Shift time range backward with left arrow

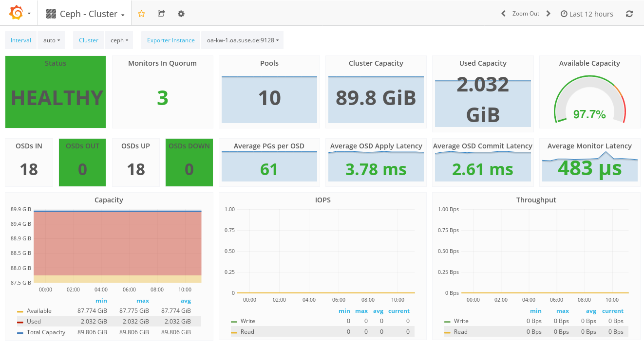point(503,14)
